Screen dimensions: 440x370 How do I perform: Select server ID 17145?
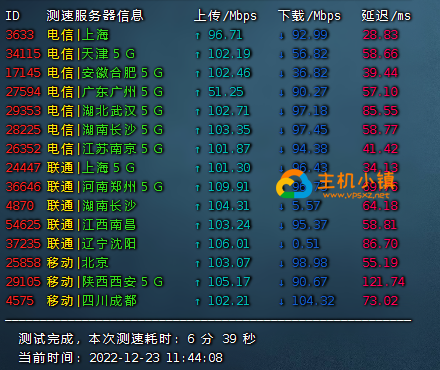click(x=23, y=73)
